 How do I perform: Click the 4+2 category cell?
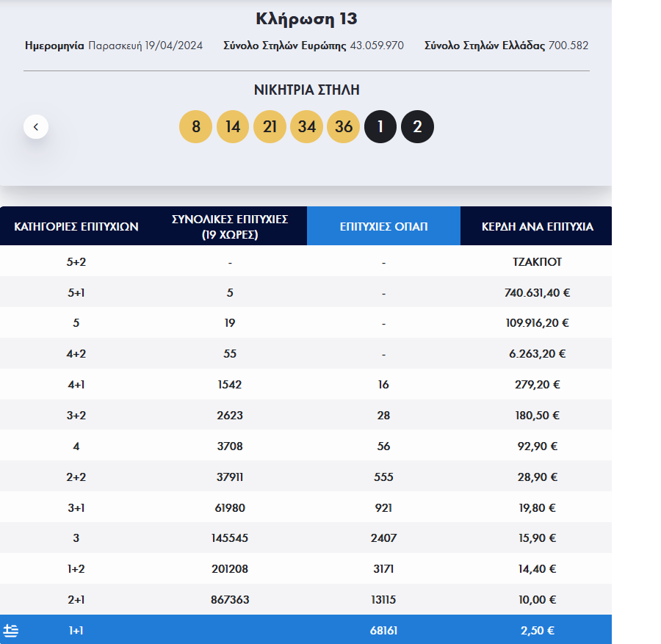(76, 354)
